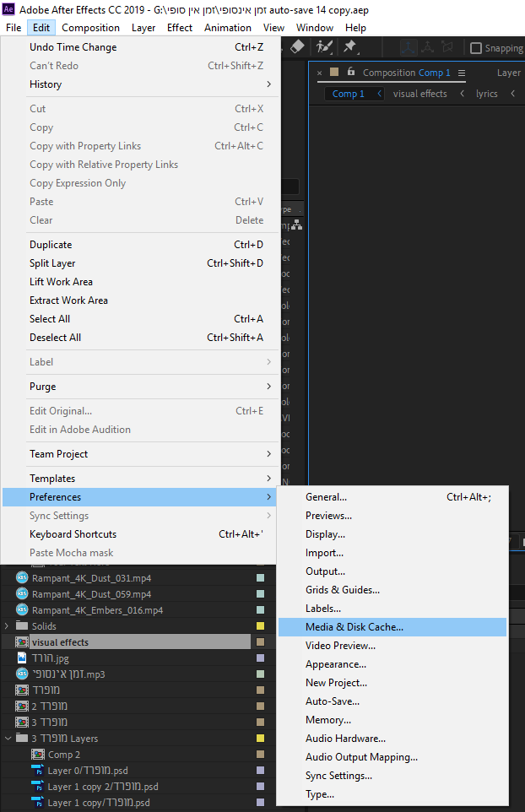The image size is (525, 812).
Task: Open the Composition menu in menu bar
Action: (90, 28)
